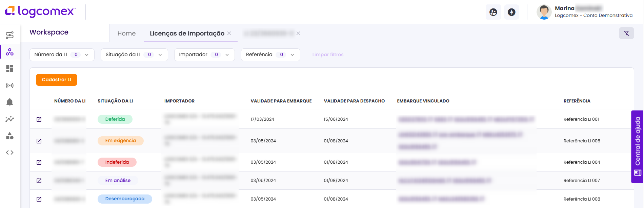Open the code brackets sidebar icon
Viewport: 644px width, 208px height.
(x=10, y=153)
